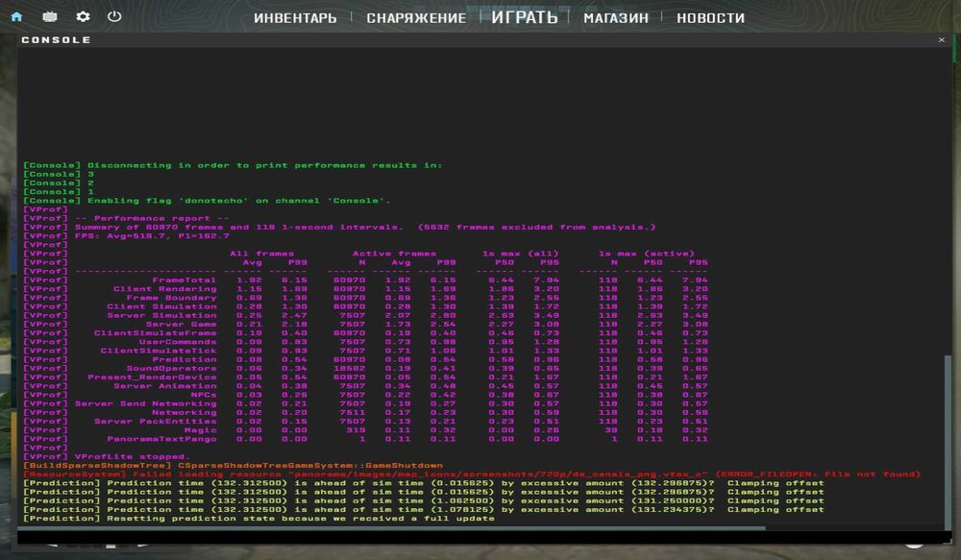Image resolution: width=961 pixels, height=560 pixels.
Task: Click the console horizontal scrollbar thumb
Action: click(x=391, y=528)
